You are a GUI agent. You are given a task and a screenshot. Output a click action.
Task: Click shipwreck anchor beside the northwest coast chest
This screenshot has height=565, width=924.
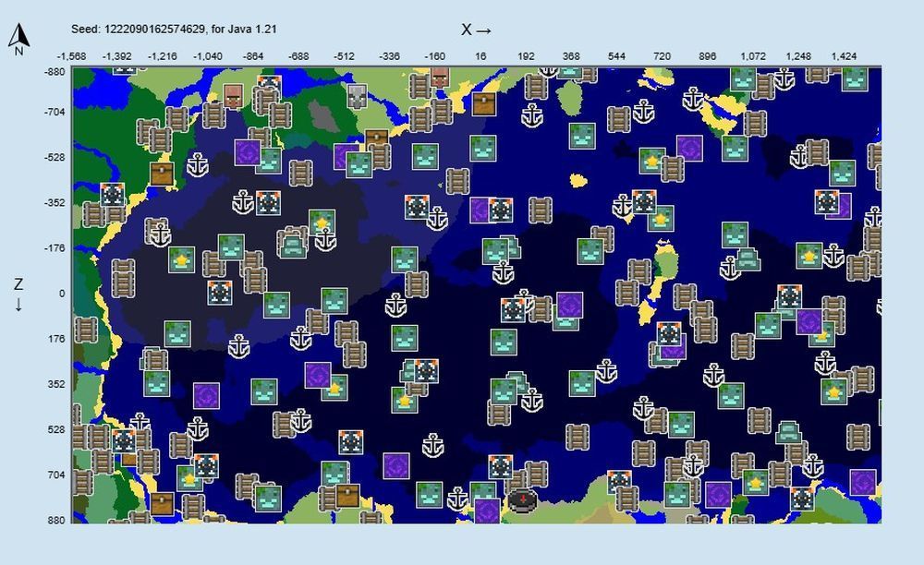197,165
